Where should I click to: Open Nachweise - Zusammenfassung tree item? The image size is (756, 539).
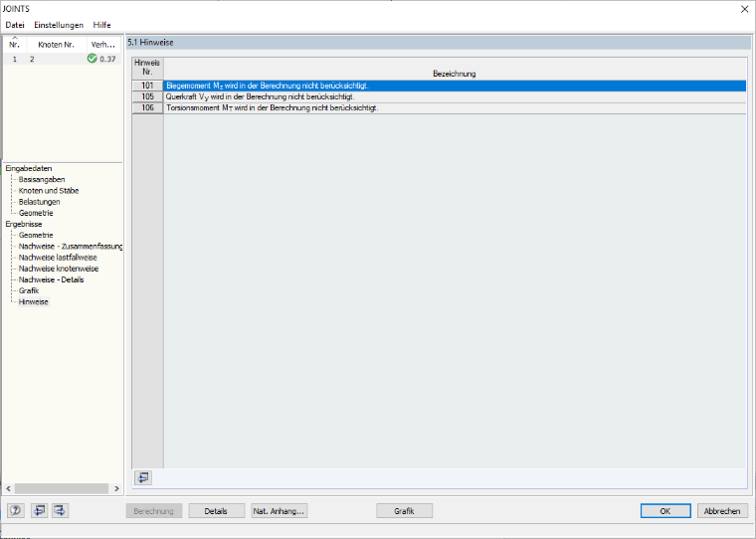click(x=71, y=246)
